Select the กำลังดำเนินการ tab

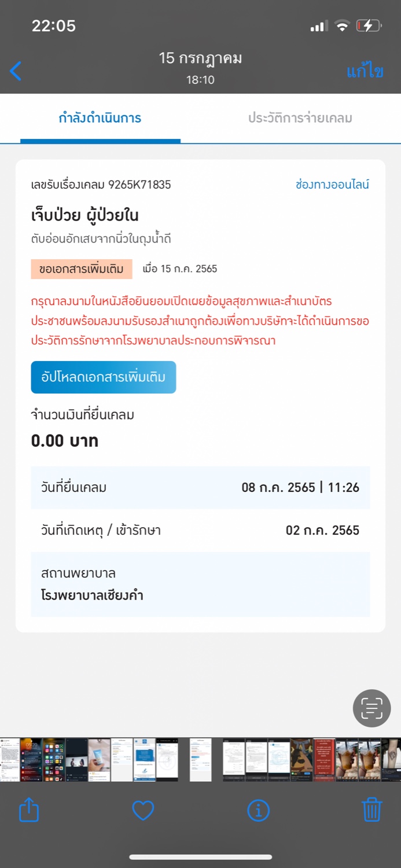click(100, 118)
